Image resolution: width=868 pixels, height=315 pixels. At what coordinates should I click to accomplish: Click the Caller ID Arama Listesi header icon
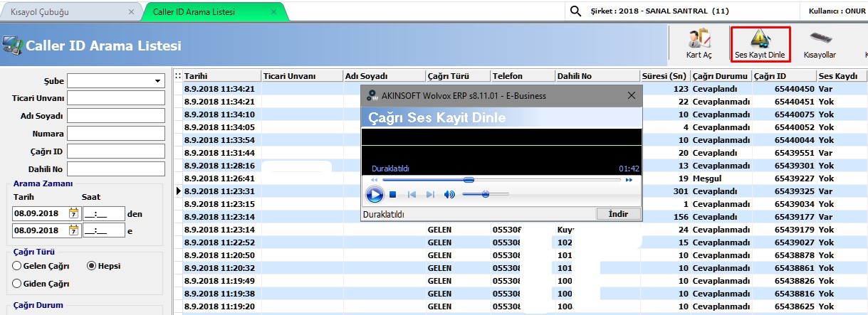tap(12, 46)
